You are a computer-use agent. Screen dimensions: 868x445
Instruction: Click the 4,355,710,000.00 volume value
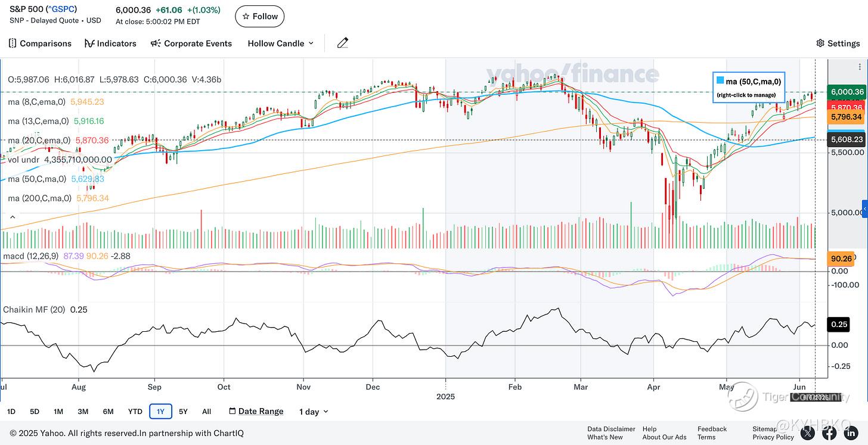pos(78,160)
